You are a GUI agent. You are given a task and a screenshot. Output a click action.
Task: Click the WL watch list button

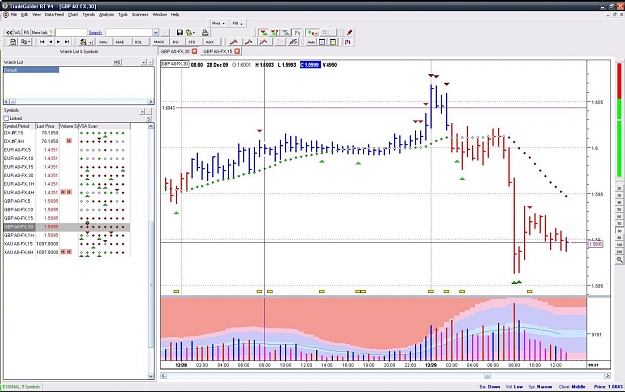[18, 32]
